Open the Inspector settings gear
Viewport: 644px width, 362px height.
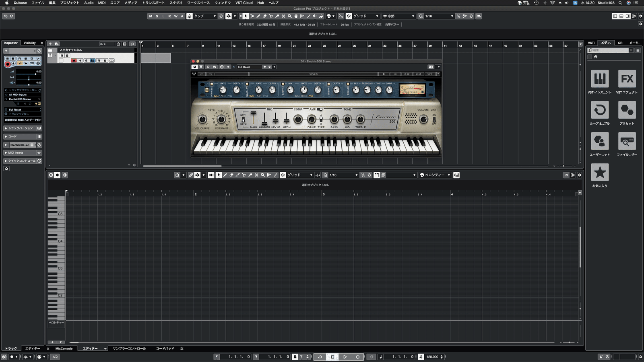coord(6,169)
